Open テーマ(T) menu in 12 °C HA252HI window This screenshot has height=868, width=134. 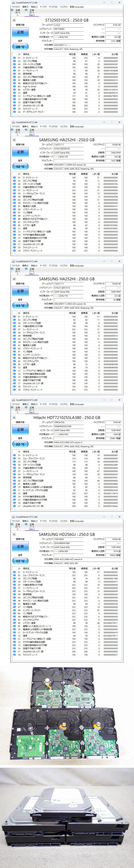(44, 126)
